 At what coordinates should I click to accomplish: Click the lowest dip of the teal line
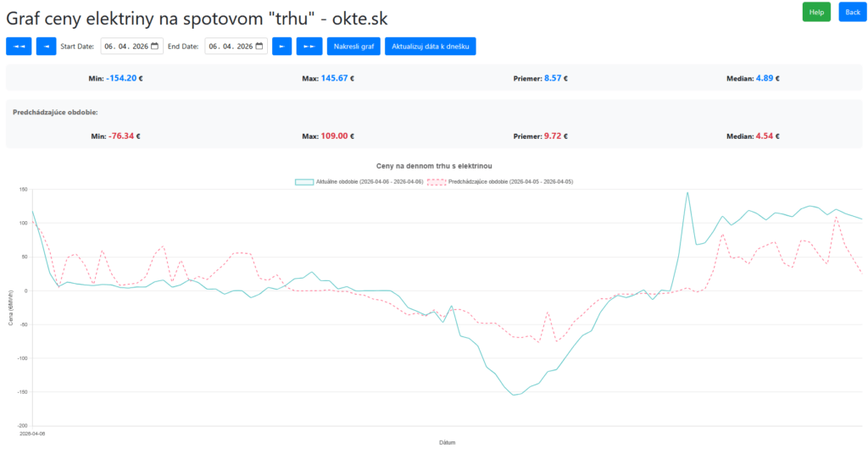(x=513, y=395)
